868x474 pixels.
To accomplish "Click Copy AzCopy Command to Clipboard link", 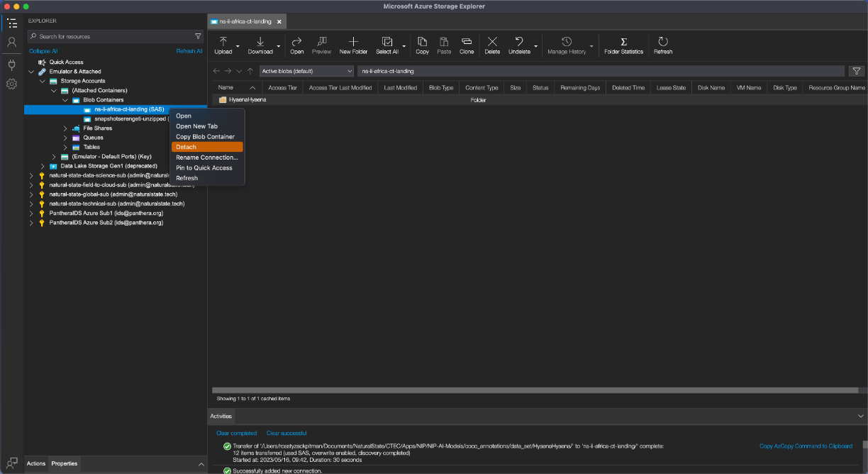I will pyautogui.click(x=806, y=446).
